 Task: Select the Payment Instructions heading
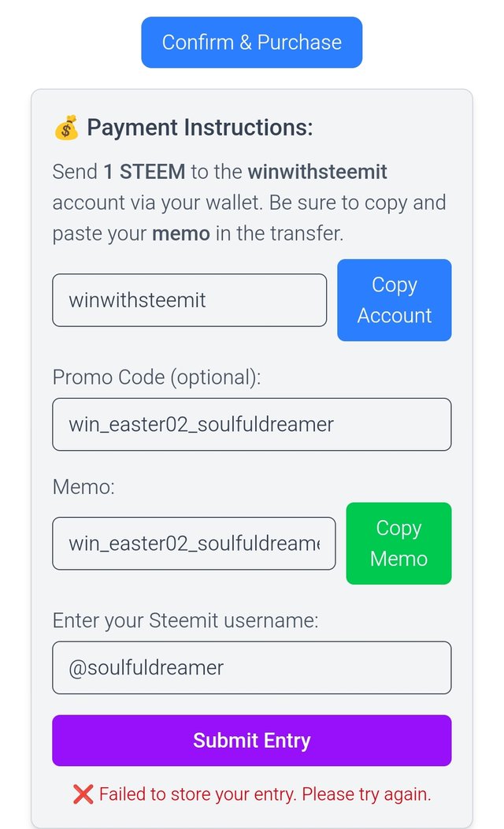coord(200,128)
